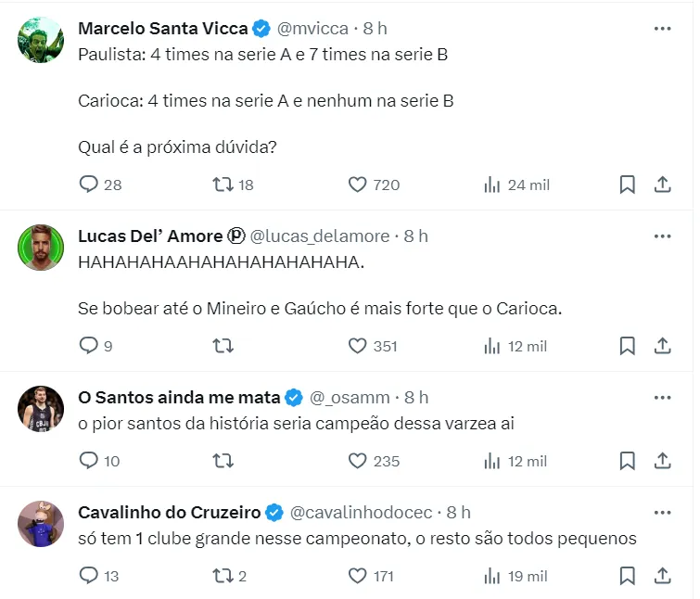Reply to Marcelo Santa Vicca's tweet
Image resolution: width=700 pixels, height=599 pixels.
pos(89,185)
